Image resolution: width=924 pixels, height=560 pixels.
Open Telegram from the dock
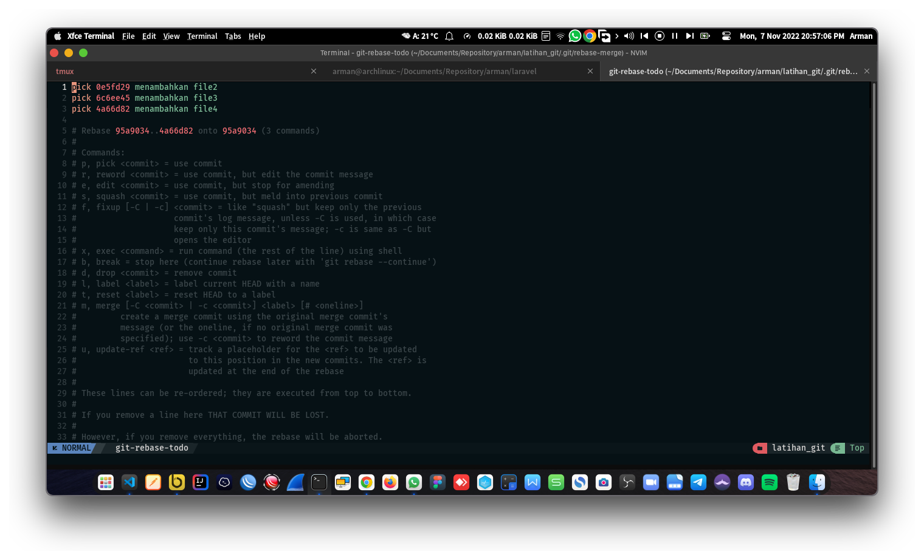point(697,482)
